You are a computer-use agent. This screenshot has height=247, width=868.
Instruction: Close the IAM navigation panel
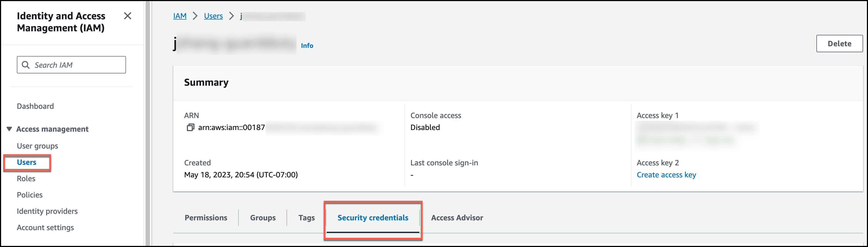[x=127, y=16]
